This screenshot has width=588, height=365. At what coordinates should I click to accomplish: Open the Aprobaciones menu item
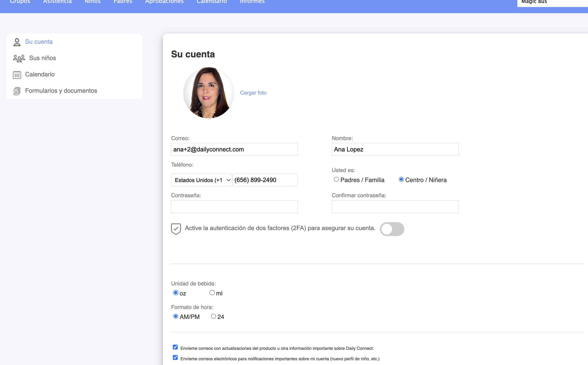(164, 2)
